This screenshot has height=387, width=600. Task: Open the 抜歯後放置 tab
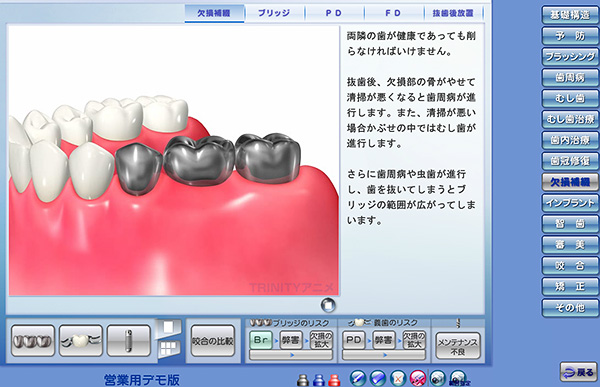(x=453, y=13)
